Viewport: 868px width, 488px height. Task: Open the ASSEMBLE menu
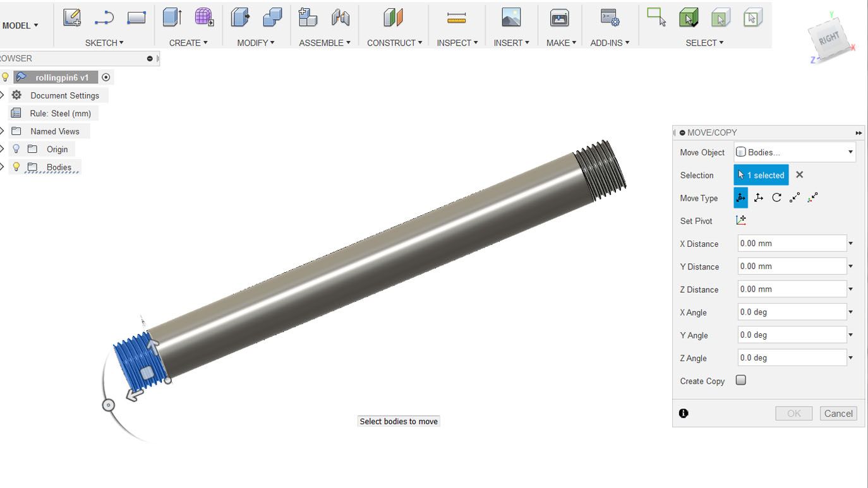point(325,43)
